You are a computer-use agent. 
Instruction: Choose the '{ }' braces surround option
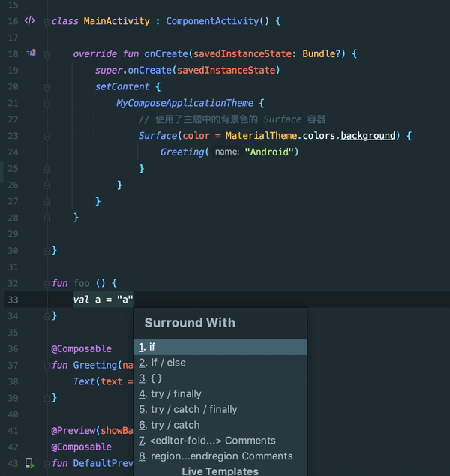(220, 378)
